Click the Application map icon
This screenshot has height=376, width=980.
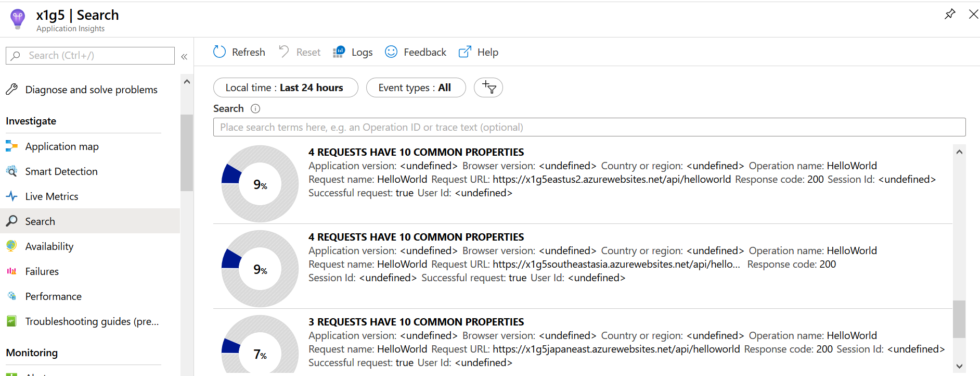[12, 146]
